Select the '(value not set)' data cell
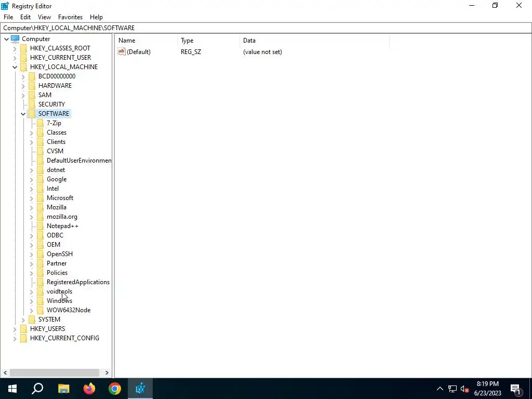Image resolution: width=532 pixels, height=399 pixels. click(262, 52)
